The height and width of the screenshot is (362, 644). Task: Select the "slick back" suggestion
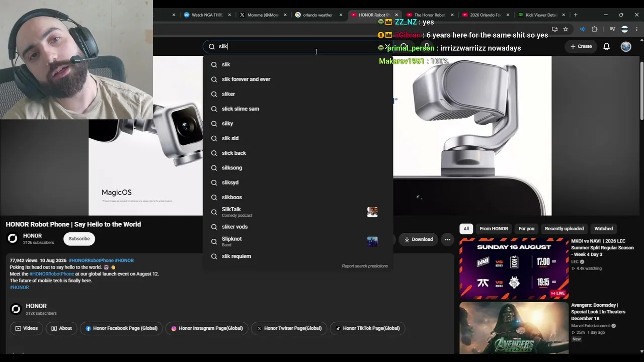click(x=298, y=153)
